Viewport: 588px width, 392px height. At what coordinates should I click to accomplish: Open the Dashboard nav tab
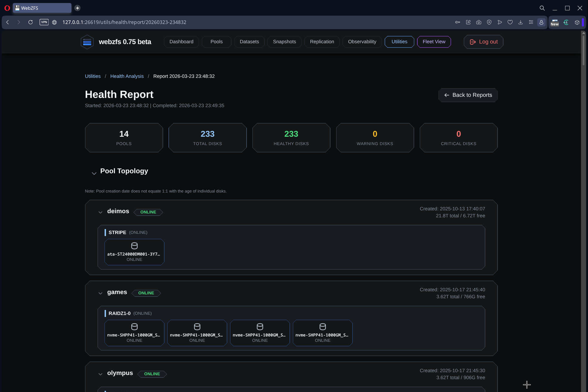(181, 42)
